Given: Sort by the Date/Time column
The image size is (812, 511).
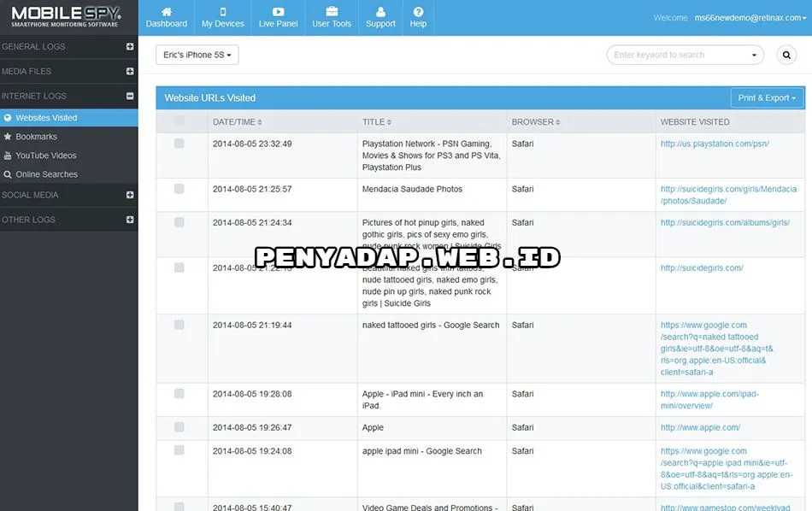Looking at the screenshot, I should click(x=237, y=122).
